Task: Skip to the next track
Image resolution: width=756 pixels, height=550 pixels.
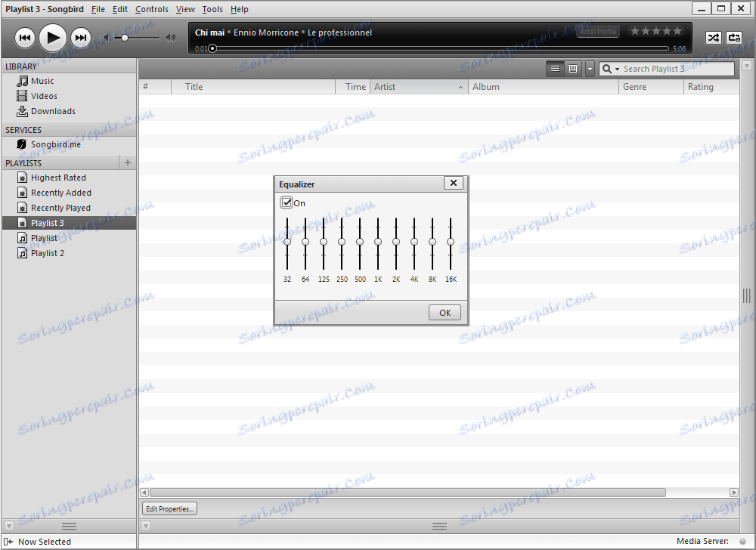Action: coord(81,38)
